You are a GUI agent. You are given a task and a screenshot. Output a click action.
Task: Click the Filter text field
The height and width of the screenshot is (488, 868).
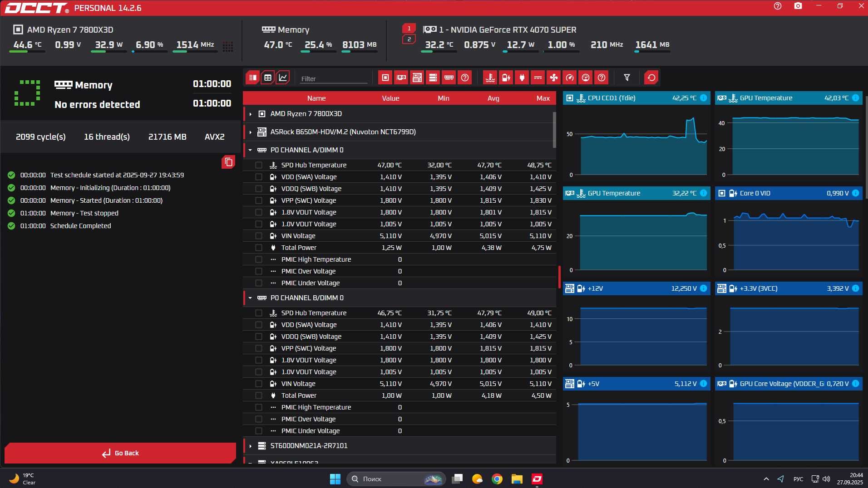pyautogui.click(x=334, y=78)
